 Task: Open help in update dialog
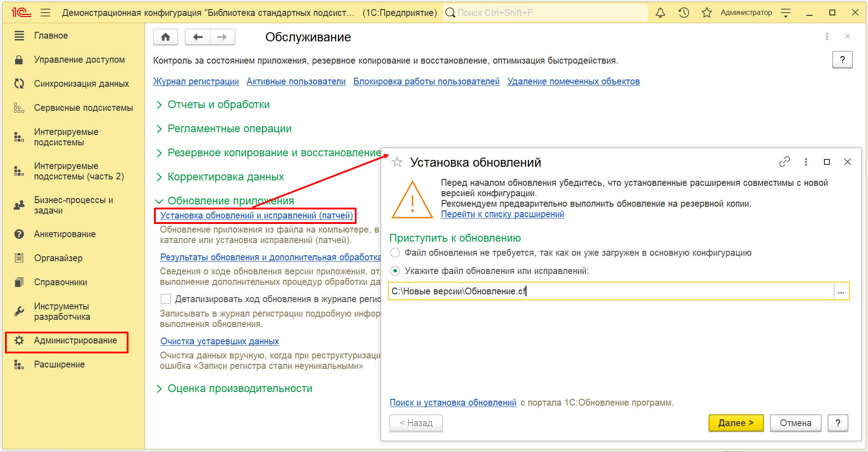coord(838,423)
